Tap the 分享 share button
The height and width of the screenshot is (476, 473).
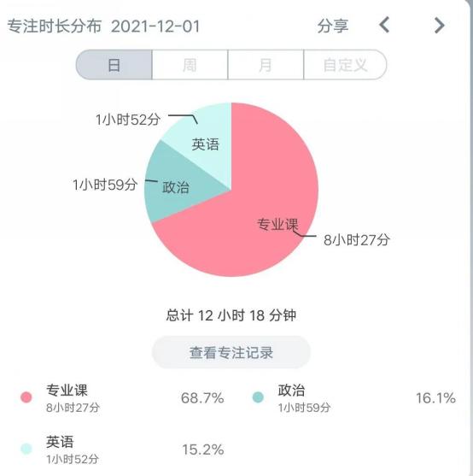click(x=333, y=26)
